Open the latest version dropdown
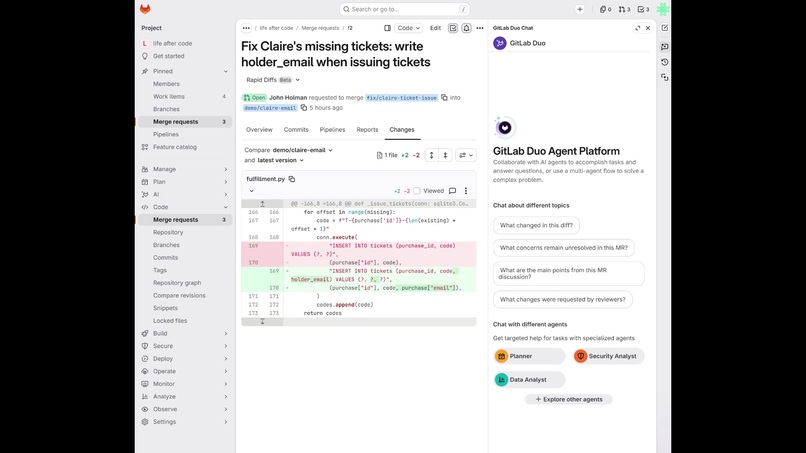 pos(281,160)
